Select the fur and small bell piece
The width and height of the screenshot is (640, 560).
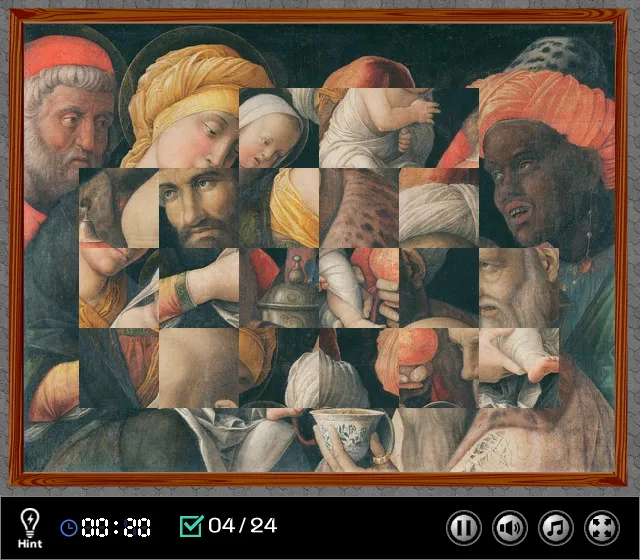coord(119,208)
